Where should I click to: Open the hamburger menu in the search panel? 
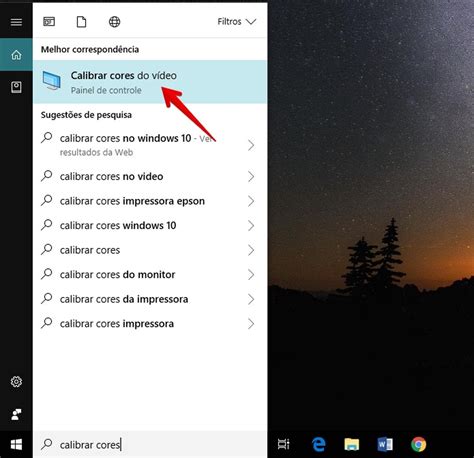click(16, 22)
